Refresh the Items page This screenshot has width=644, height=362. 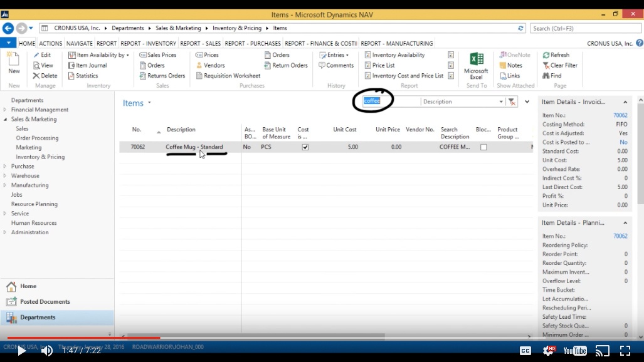(557, 54)
